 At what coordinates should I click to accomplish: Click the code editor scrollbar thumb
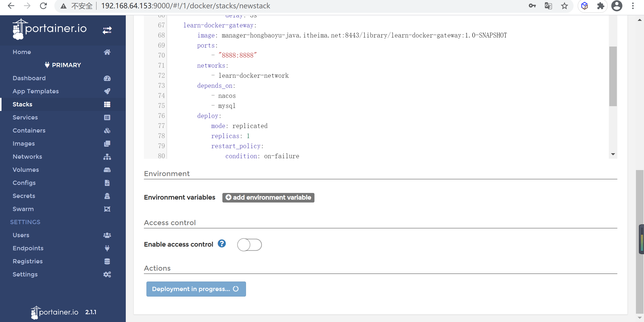(x=613, y=76)
